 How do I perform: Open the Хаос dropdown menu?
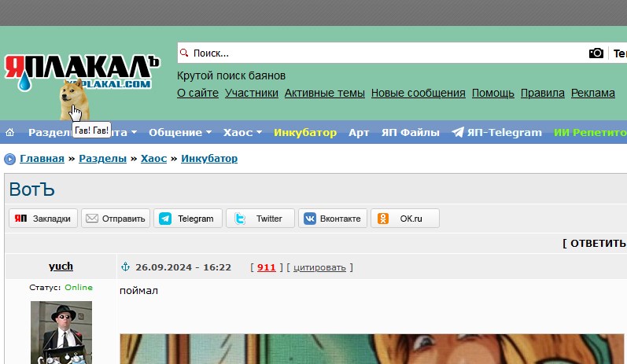click(243, 132)
